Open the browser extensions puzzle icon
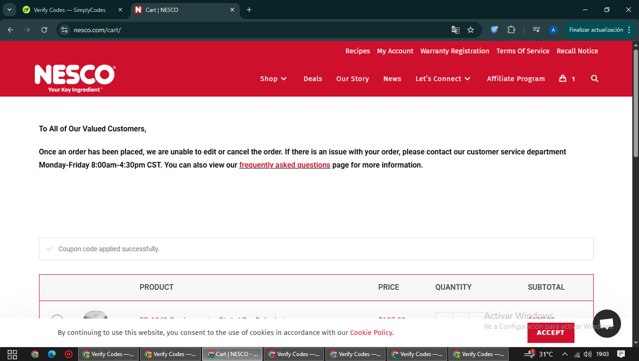 pyautogui.click(x=511, y=30)
